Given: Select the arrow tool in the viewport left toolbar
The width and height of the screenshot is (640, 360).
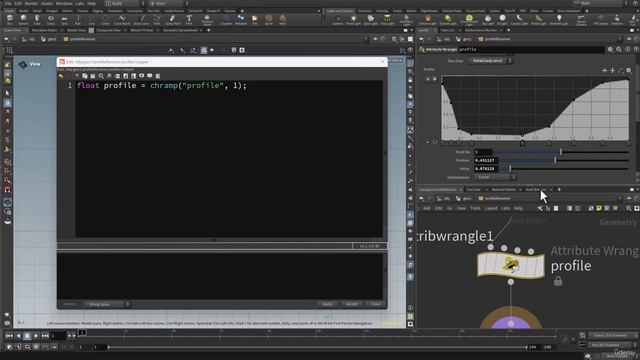Looking at the screenshot, I should pos(7,93).
